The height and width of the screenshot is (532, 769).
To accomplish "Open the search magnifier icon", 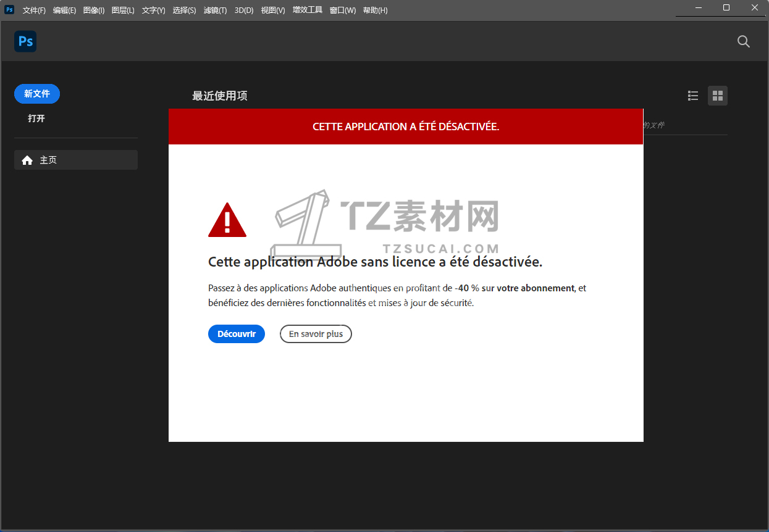I will pos(744,41).
